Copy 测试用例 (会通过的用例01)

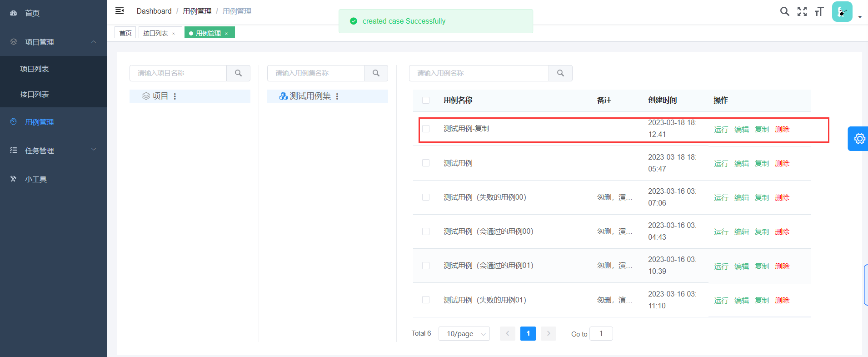point(762,266)
